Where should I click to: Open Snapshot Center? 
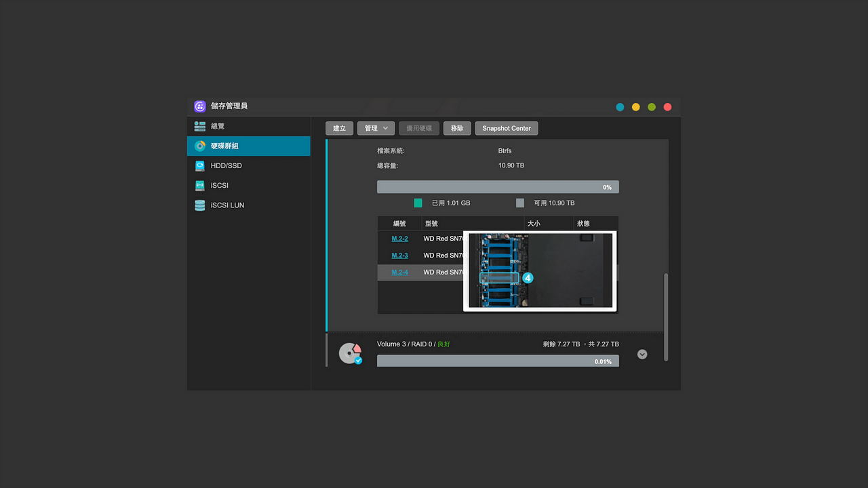tap(507, 128)
